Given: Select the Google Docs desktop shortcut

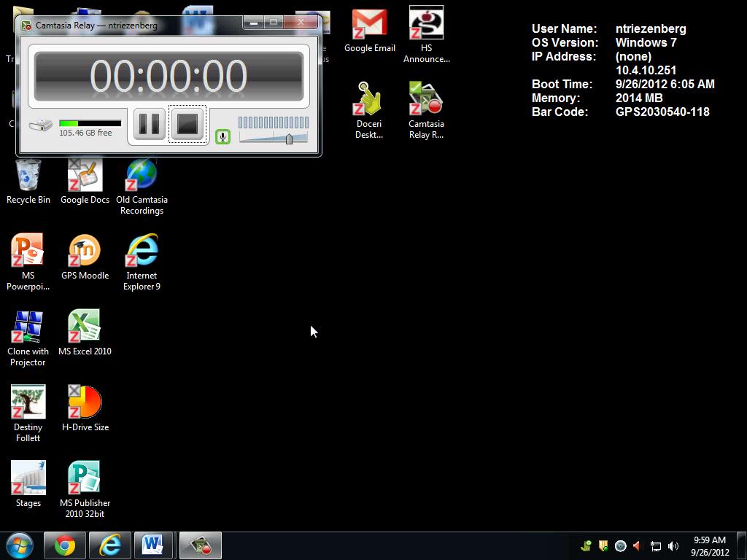Looking at the screenshot, I should [85, 182].
